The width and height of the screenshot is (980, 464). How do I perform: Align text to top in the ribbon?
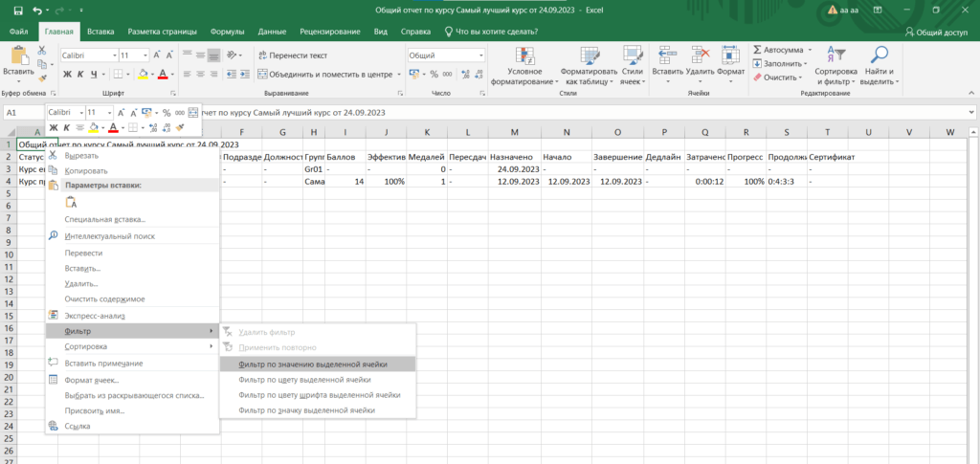click(187, 55)
